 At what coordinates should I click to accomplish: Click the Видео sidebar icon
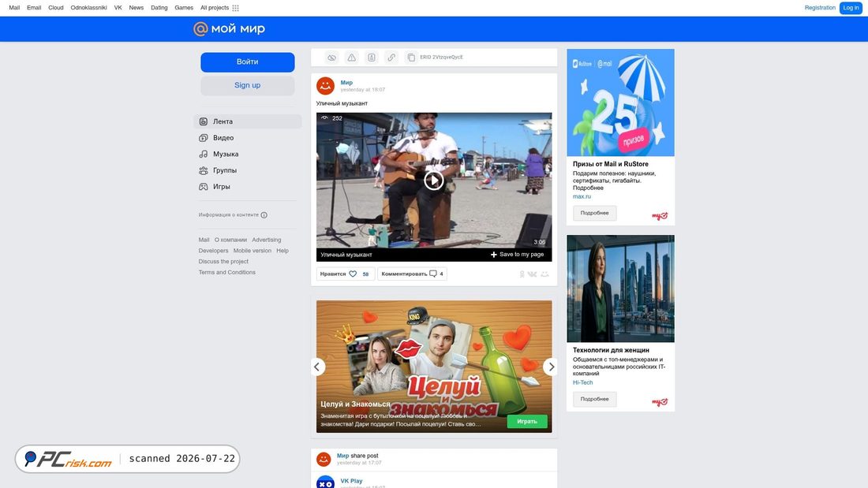coord(203,138)
